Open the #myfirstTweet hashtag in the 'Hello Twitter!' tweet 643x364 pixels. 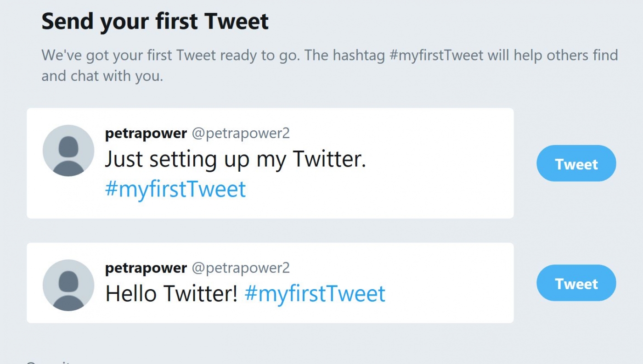click(315, 293)
